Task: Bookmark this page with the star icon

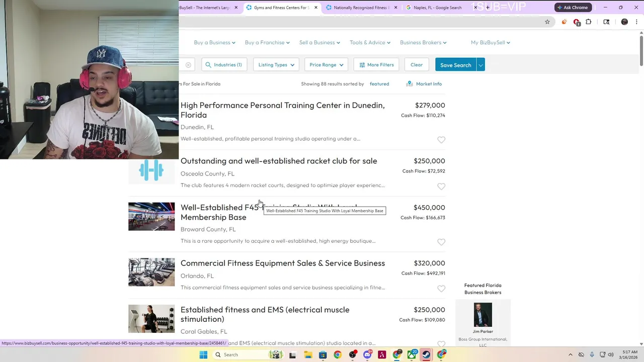Action: coord(547,22)
